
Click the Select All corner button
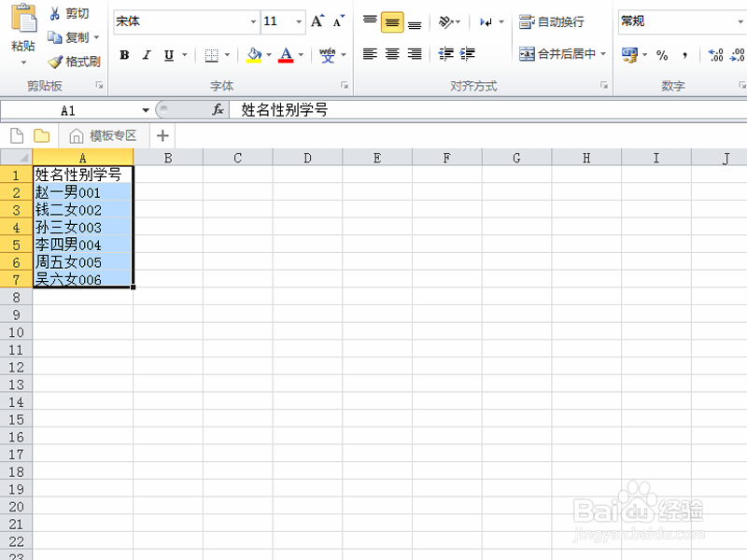(x=16, y=157)
